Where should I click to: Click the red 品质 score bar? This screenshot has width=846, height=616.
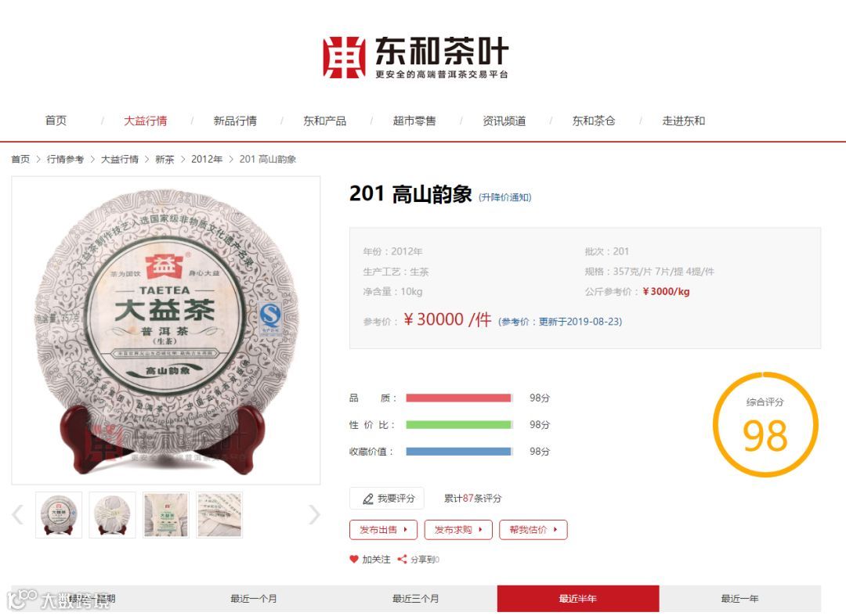tap(458, 398)
